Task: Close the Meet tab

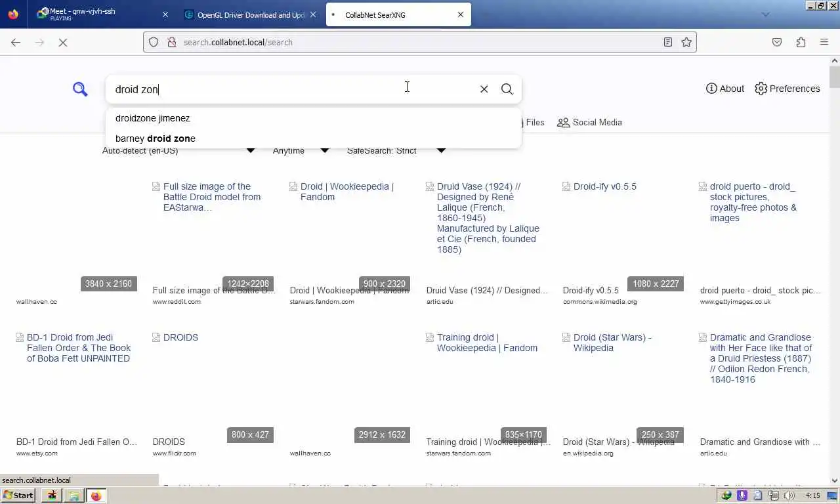Action: point(165,14)
